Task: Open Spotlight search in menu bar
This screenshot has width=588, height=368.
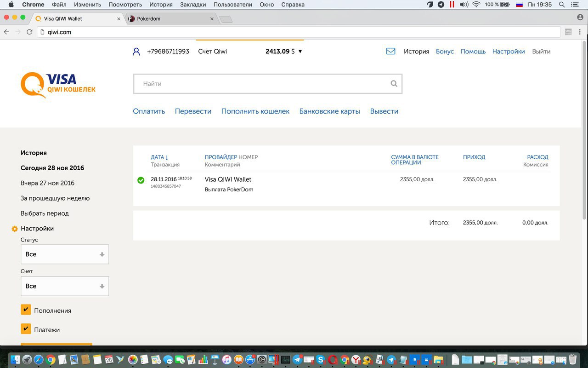Action: [x=562, y=5]
